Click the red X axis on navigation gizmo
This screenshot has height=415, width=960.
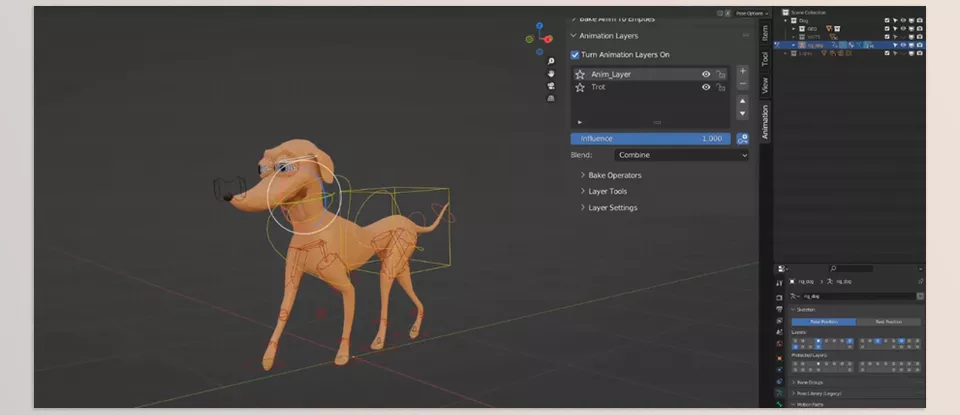point(548,41)
